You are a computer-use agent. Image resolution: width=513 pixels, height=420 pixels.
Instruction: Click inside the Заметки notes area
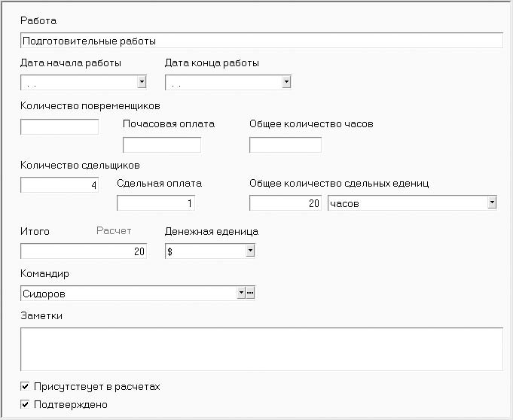[261, 349]
